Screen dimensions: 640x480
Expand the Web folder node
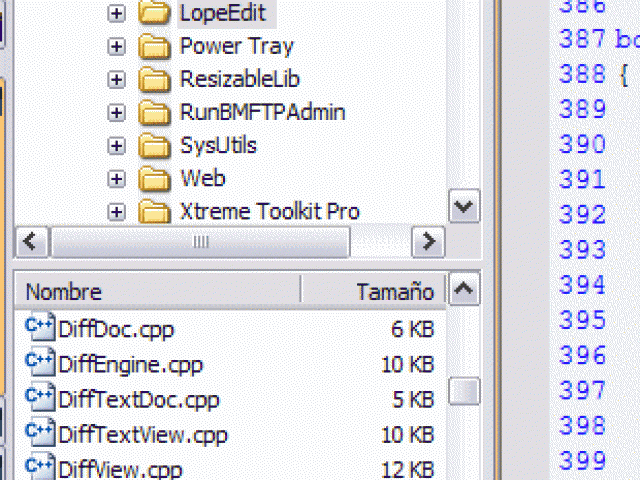point(116,179)
